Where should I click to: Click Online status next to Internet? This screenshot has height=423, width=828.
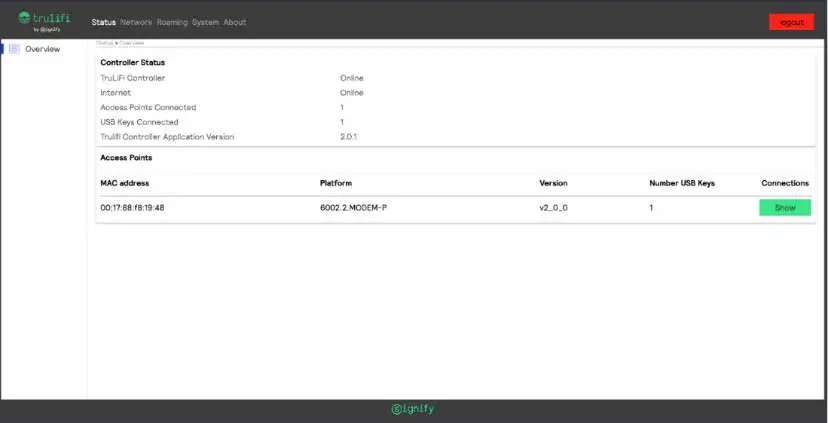[x=352, y=92]
